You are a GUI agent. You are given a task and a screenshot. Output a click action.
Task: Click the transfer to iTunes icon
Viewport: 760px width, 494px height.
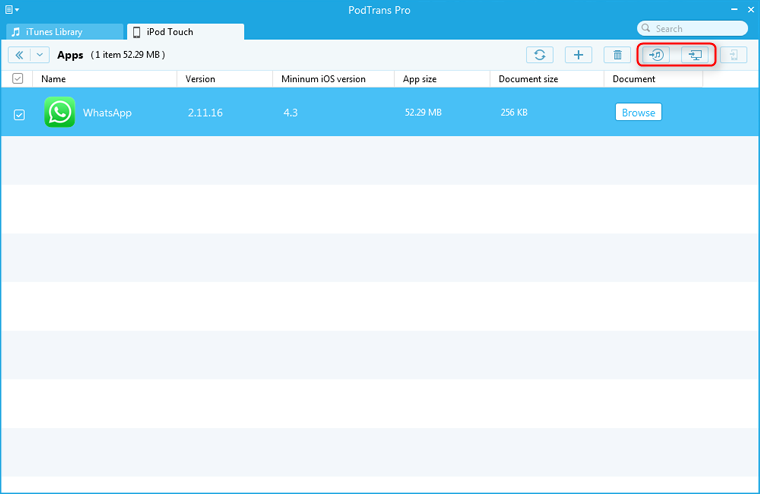(657, 55)
